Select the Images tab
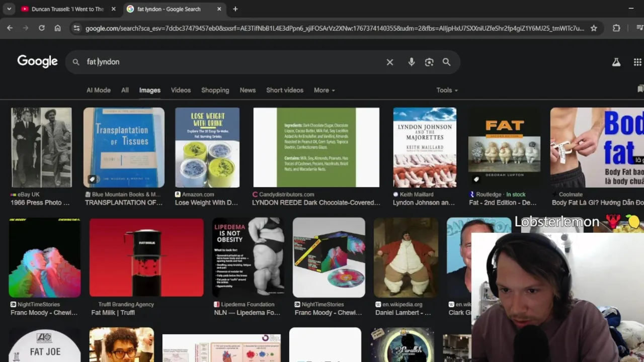This screenshot has height=362, width=644. (x=149, y=90)
